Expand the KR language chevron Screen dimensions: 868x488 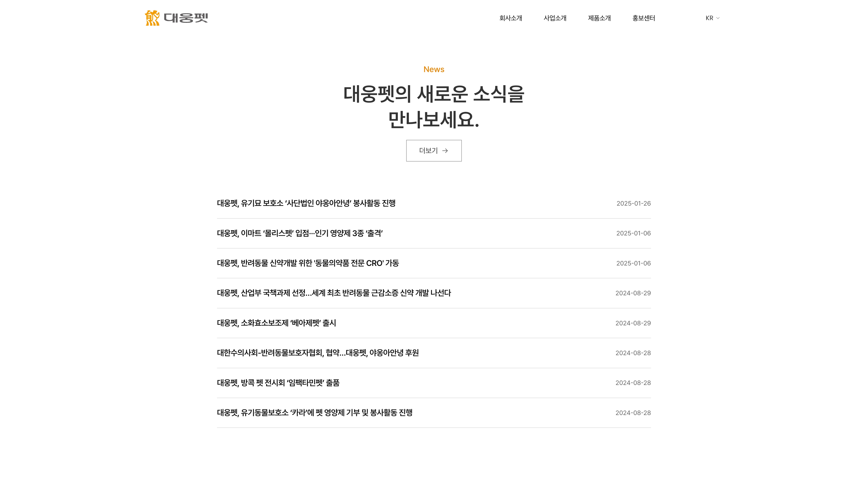[718, 18]
